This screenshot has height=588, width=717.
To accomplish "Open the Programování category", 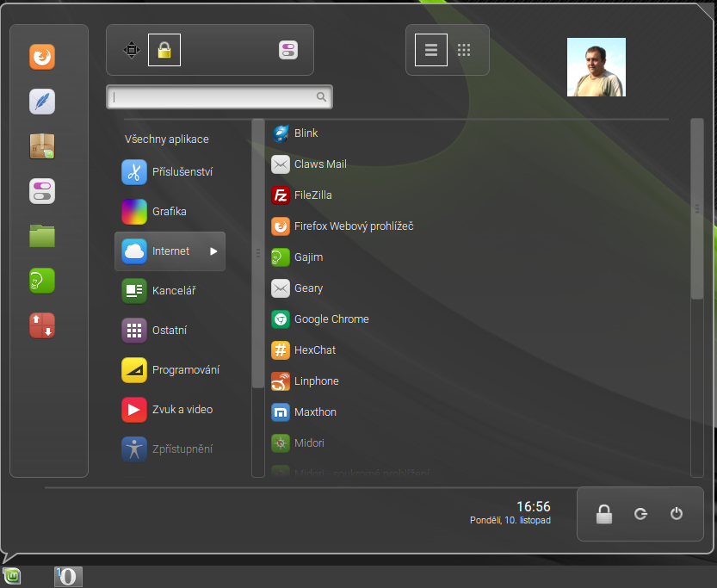I will (x=170, y=370).
